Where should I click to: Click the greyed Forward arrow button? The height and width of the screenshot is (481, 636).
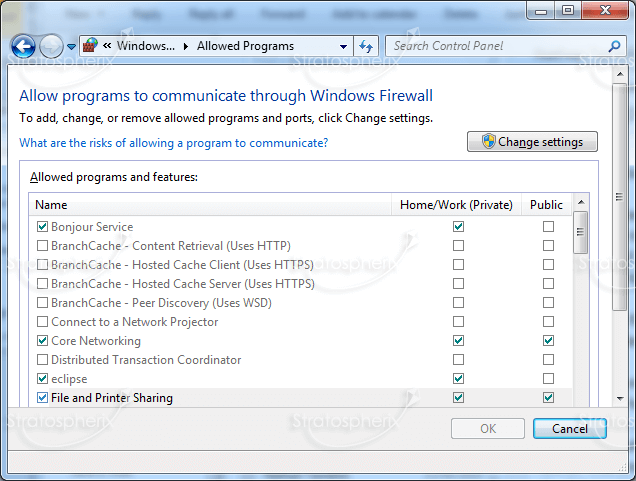pyautogui.click(x=51, y=47)
